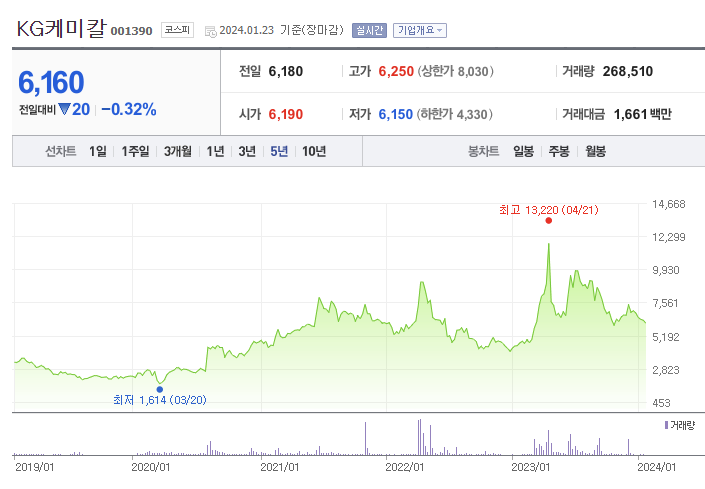
Task: Click the current price 6,160
Action: (x=51, y=83)
